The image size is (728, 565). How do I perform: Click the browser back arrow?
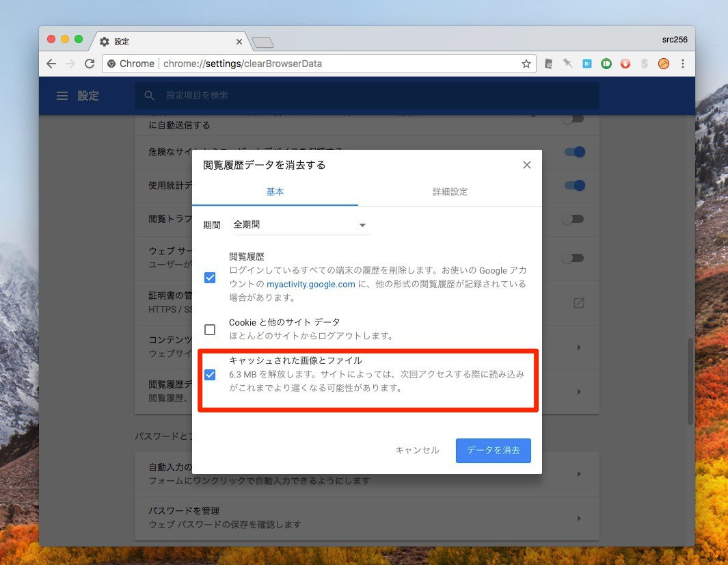point(51,64)
